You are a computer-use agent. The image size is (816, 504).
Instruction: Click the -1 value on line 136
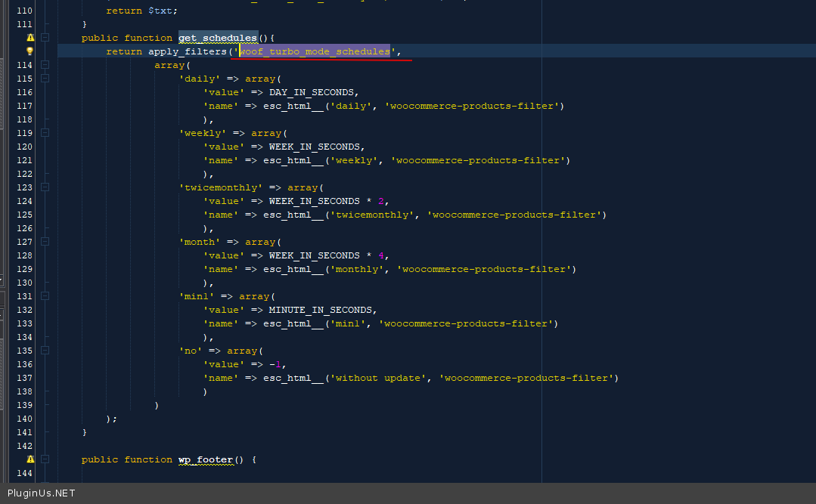275,365
